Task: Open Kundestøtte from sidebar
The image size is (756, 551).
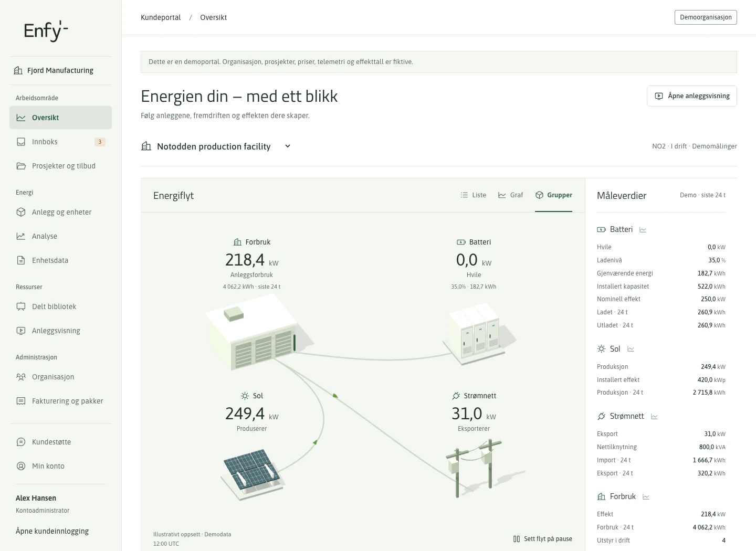Action: click(60, 442)
